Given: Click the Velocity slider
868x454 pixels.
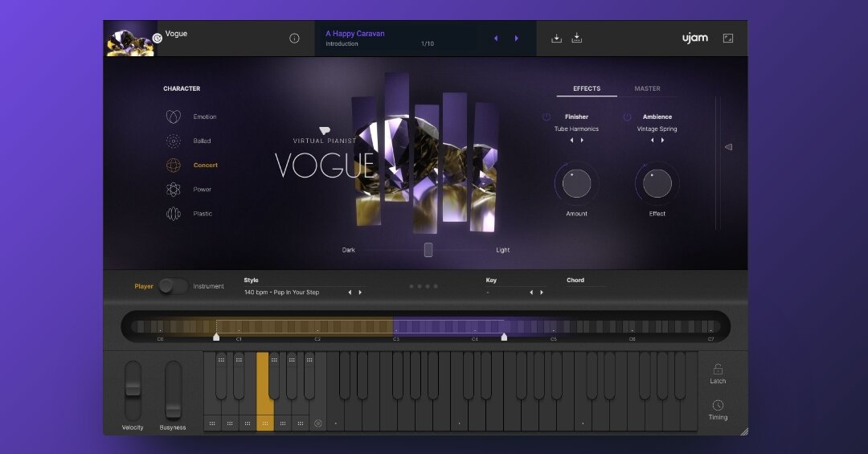Looking at the screenshot, I should point(133,391).
